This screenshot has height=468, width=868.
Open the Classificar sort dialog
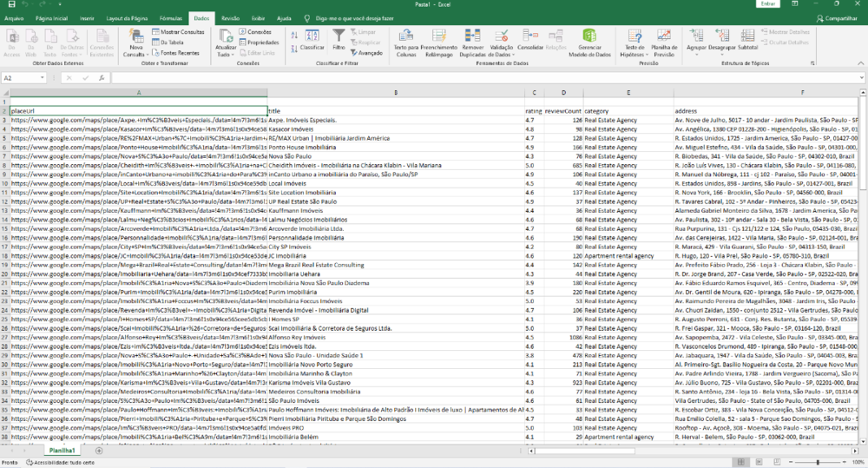(x=312, y=41)
